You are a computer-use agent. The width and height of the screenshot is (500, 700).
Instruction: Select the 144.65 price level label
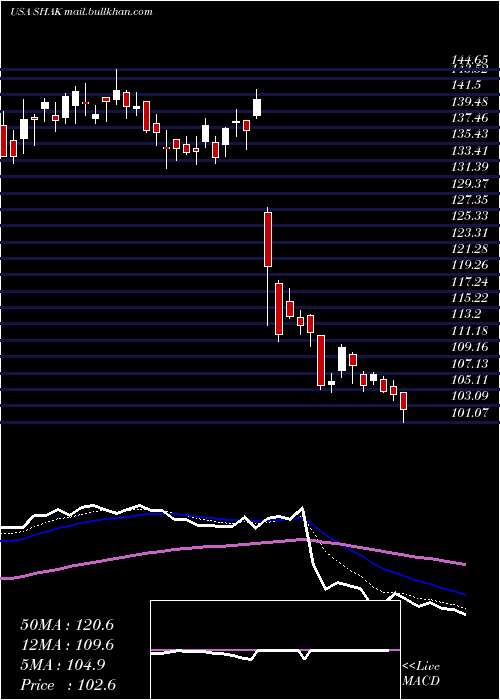(x=469, y=60)
